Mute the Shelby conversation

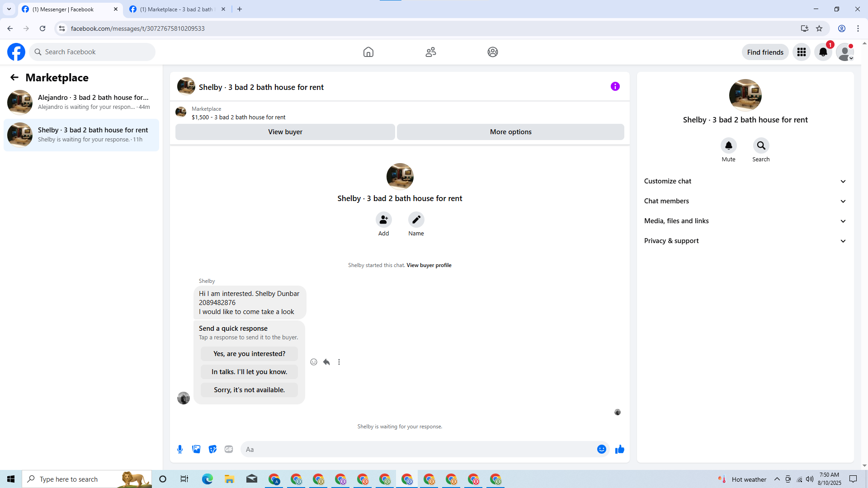click(x=728, y=145)
